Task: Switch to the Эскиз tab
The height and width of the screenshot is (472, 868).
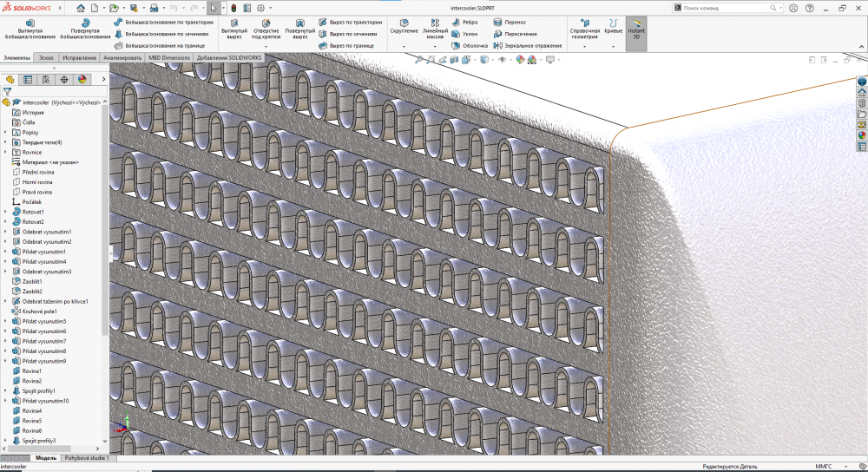Action: 45,57
